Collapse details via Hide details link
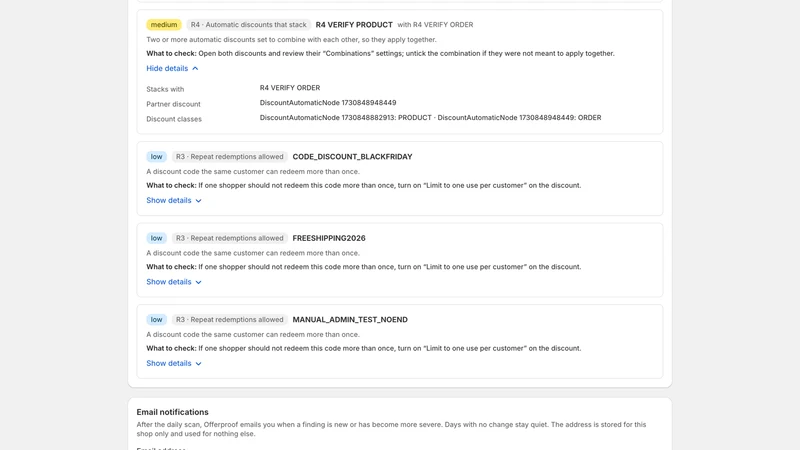This screenshot has height=450, width=800. point(172,68)
